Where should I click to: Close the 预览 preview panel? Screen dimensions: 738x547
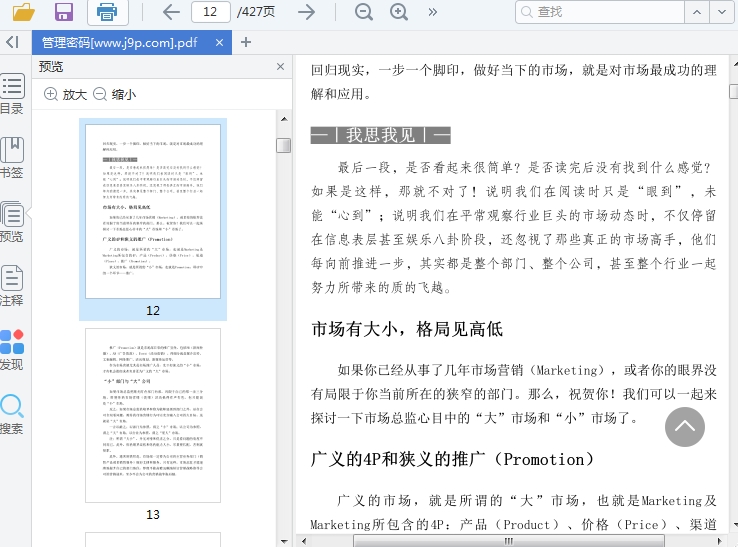[x=281, y=66]
